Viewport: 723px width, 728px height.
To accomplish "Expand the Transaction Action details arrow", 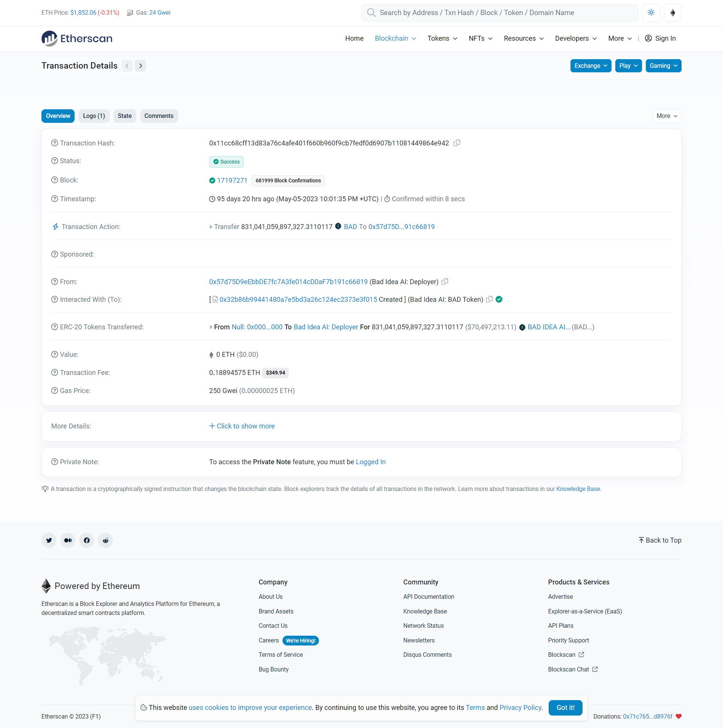I will click(x=211, y=227).
